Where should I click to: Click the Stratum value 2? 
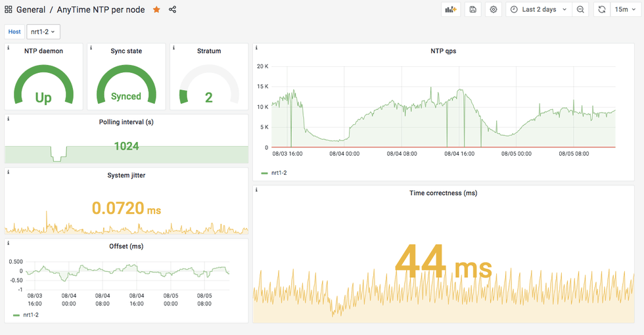[209, 97]
